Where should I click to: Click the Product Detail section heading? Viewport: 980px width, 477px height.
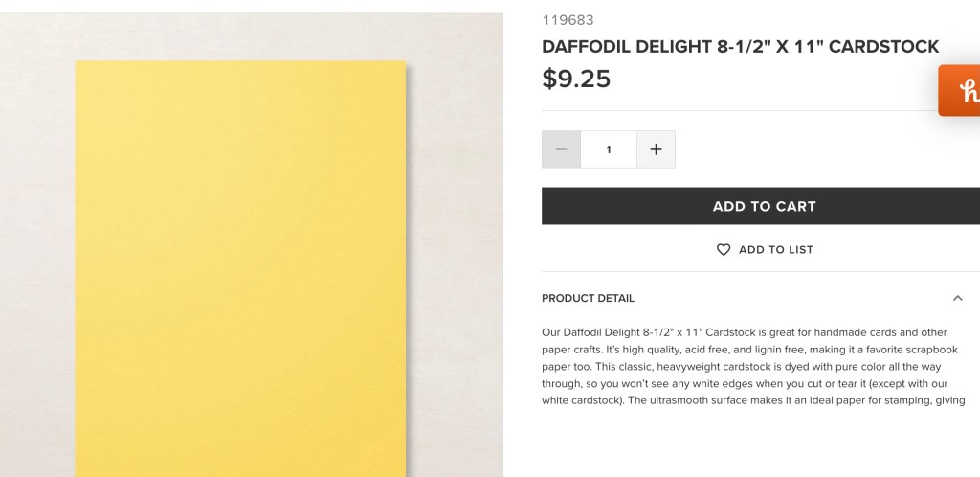pos(588,298)
